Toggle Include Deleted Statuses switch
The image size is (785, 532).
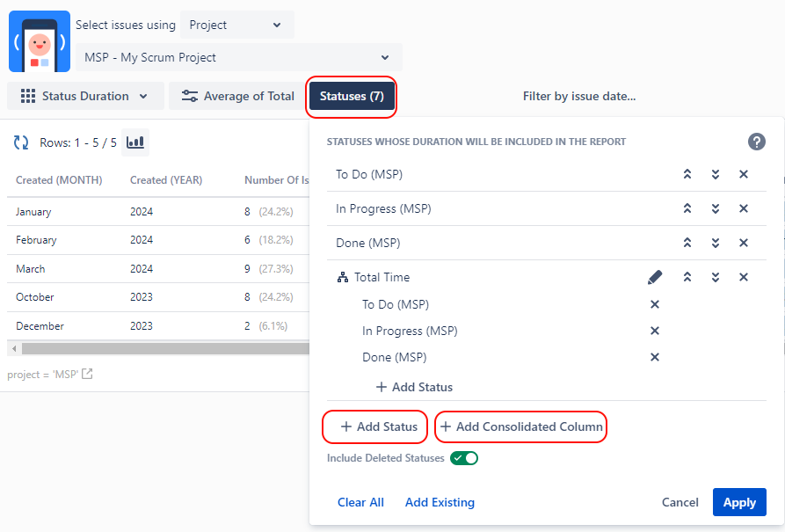click(464, 458)
